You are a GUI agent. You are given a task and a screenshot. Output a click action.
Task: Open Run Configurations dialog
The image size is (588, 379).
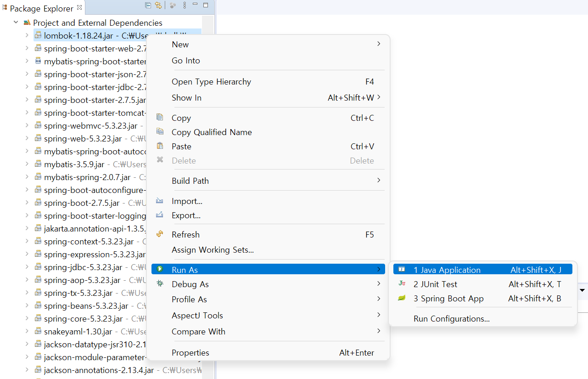[x=451, y=318]
